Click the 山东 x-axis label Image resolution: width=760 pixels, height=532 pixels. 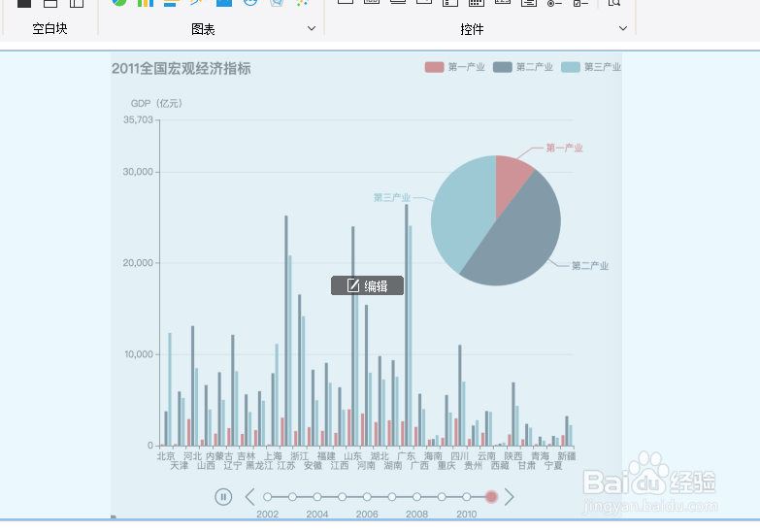point(353,456)
